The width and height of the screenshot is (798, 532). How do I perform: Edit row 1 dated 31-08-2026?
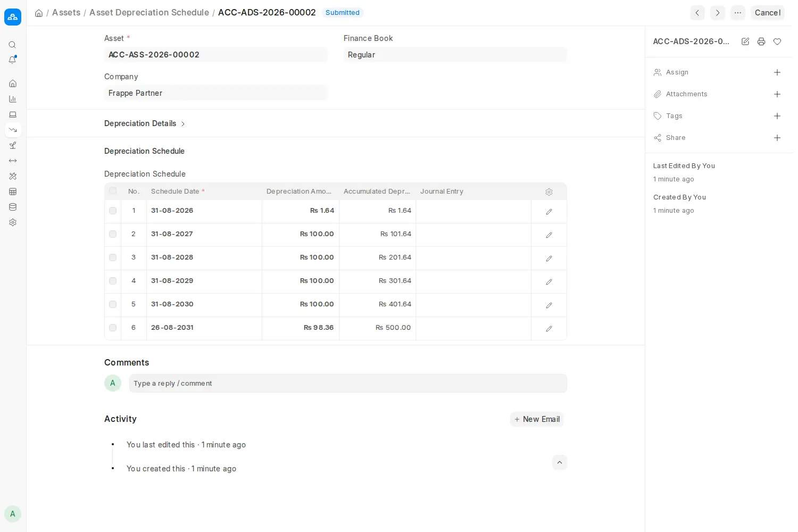(549, 212)
